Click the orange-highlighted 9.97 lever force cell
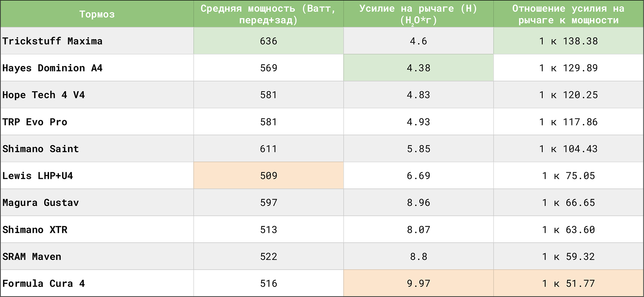Image resolution: width=644 pixels, height=297 pixels. click(x=418, y=283)
